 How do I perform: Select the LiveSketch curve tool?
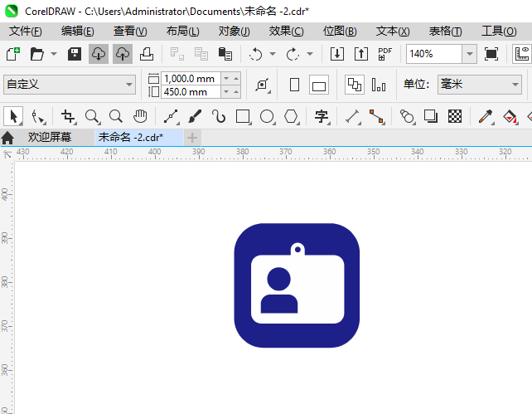tap(219, 116)
